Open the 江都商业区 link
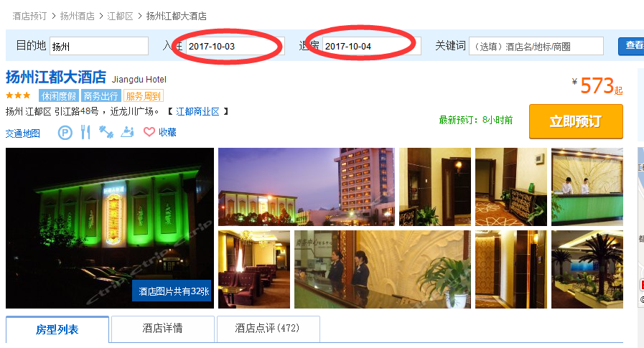Image resolution: width=644 pixels, height=348 pixels. point(197,112)
